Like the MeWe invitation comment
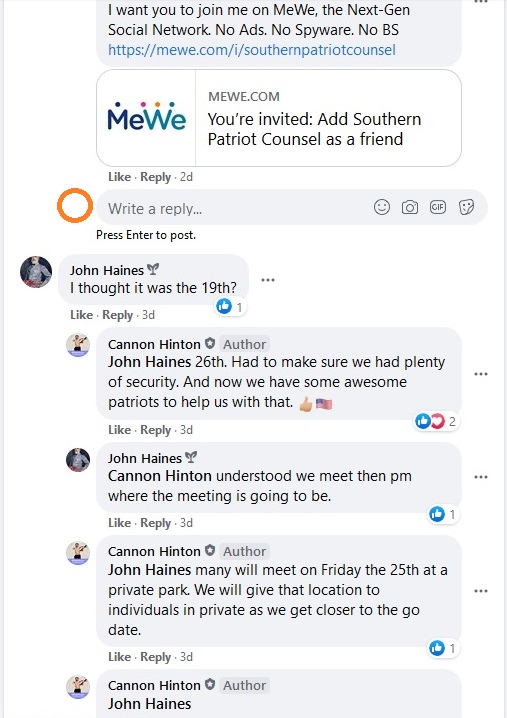Viewport: 507px width, 718px height. click(x=119, y=177)
